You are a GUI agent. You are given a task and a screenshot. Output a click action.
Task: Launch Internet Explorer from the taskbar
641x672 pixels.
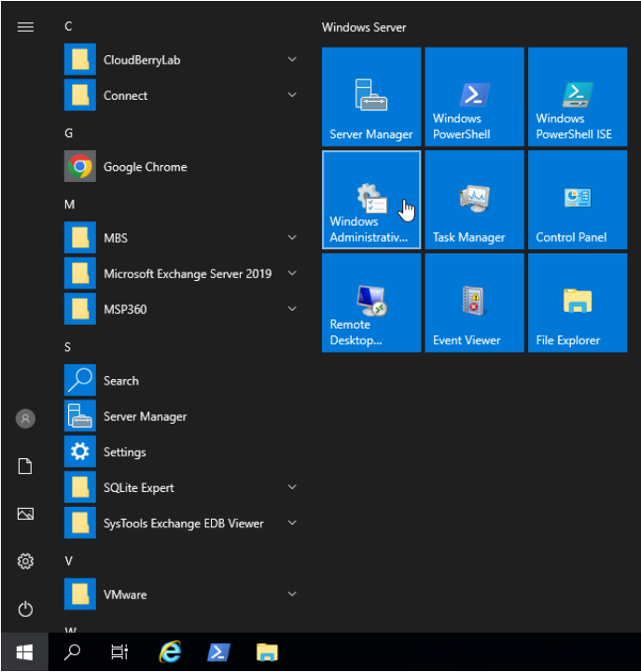(x=170, y=652)
